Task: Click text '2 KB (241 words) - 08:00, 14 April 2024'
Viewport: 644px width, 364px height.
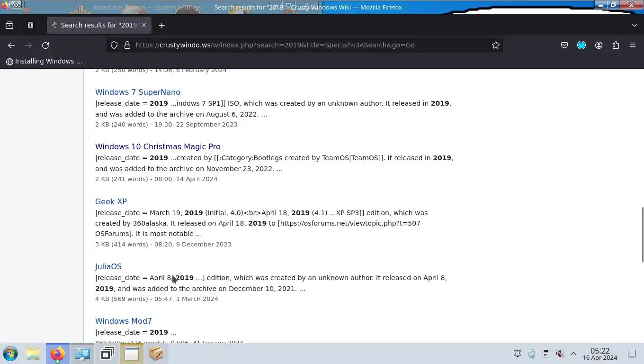Action: click(156, 179)
